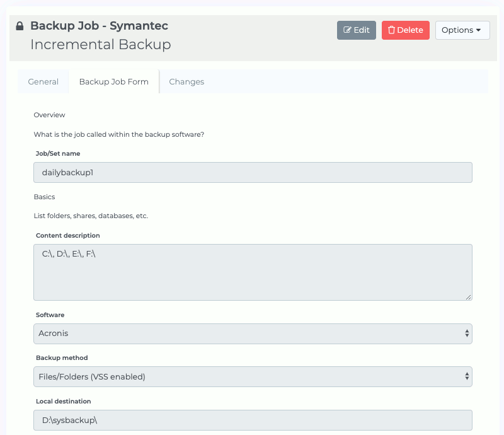This screenshot has height=435, width=504.
Task: Switch to the Changes tab
Action: [x=186, y=81]
